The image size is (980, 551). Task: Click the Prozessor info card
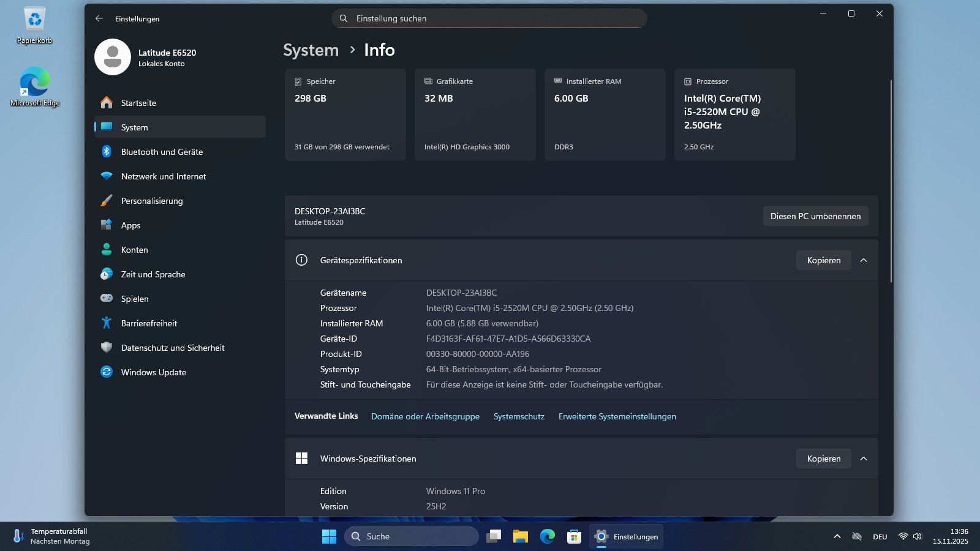tap(735, 114)
